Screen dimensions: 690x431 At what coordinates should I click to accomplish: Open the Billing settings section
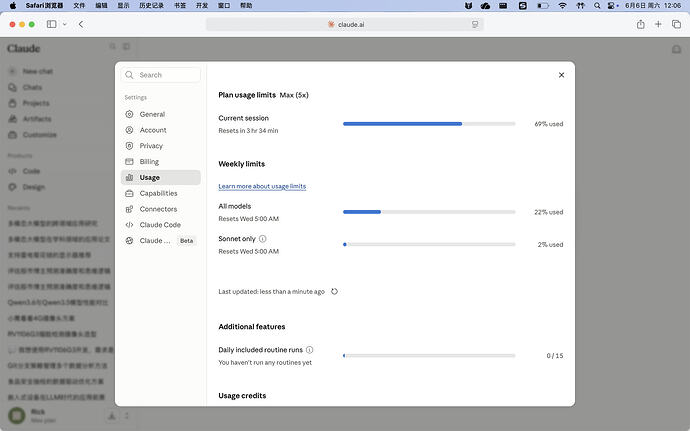161,162
